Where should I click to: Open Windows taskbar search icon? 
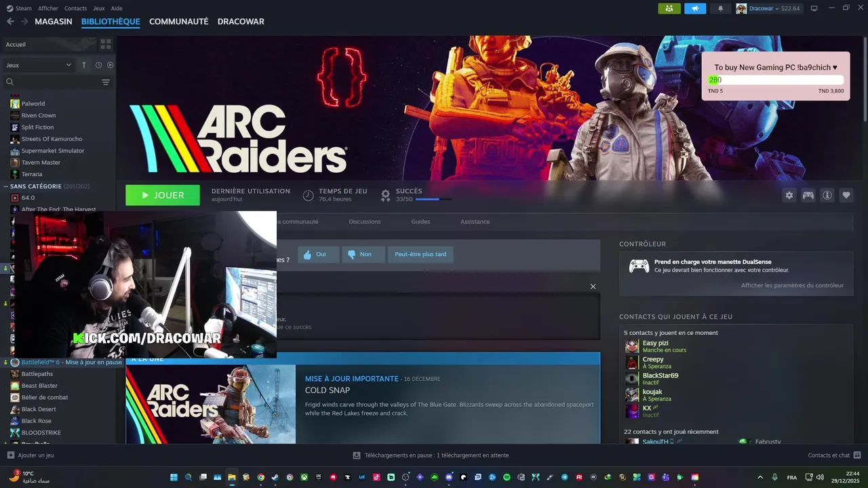(189, 477)
